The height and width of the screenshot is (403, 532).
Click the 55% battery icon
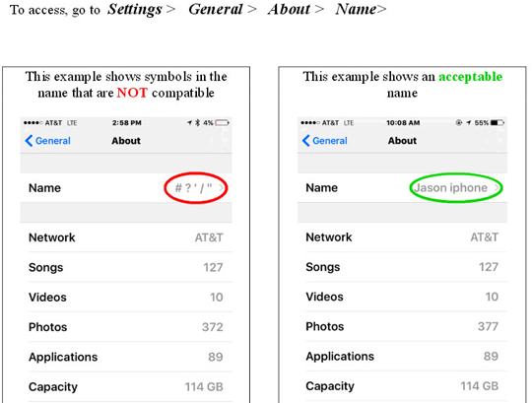click(498, 122)
